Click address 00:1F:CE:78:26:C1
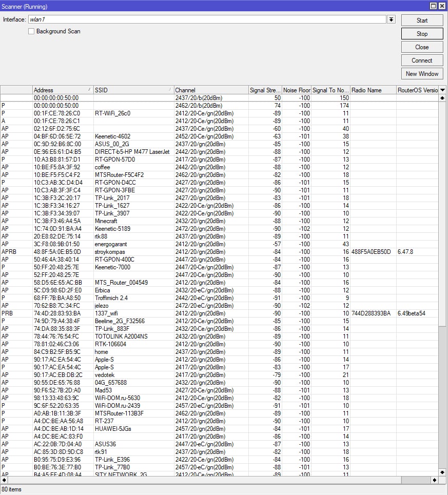Image resolution: width=448 pixels, height=495 pixels. point(57,121)
